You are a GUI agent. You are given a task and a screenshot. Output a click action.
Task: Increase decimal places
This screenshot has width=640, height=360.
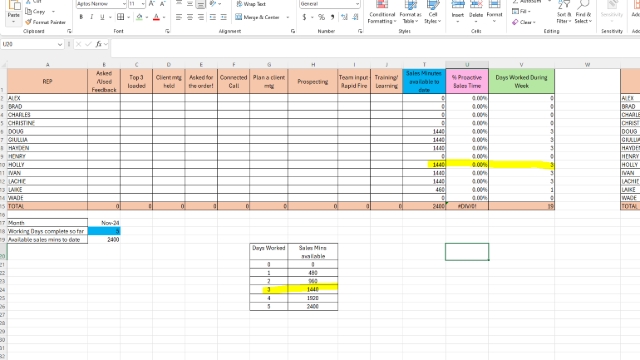(344, 17)
